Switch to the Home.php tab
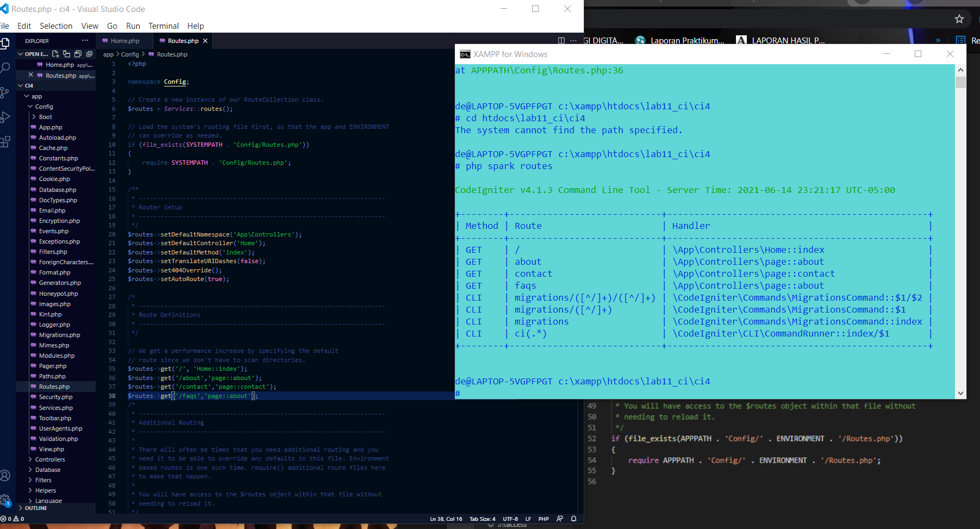 [x=124, y=40]
